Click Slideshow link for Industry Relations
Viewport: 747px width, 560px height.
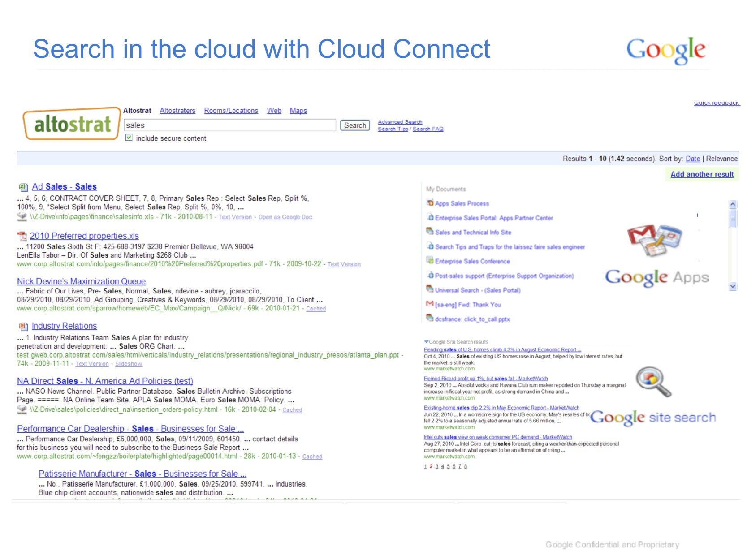(x=129, y=364)
